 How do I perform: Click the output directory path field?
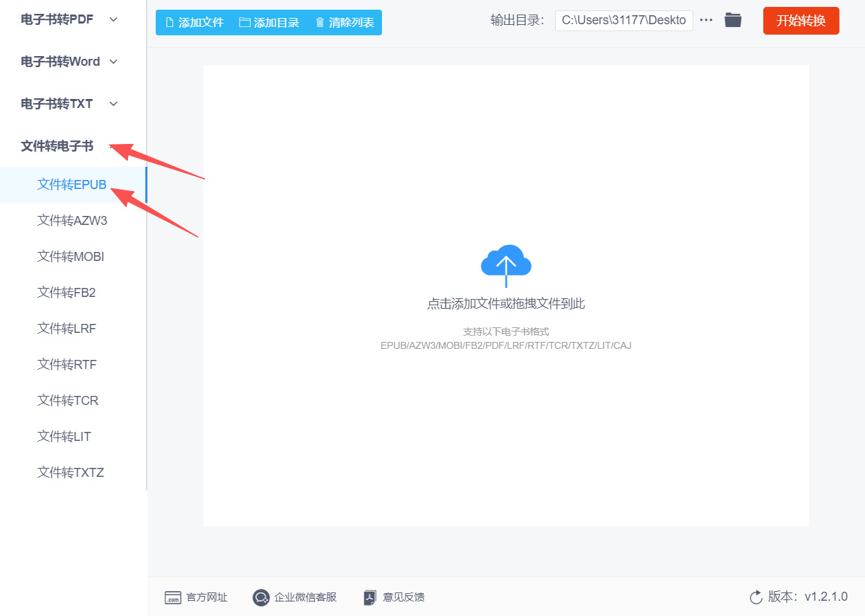click(624, 20)
